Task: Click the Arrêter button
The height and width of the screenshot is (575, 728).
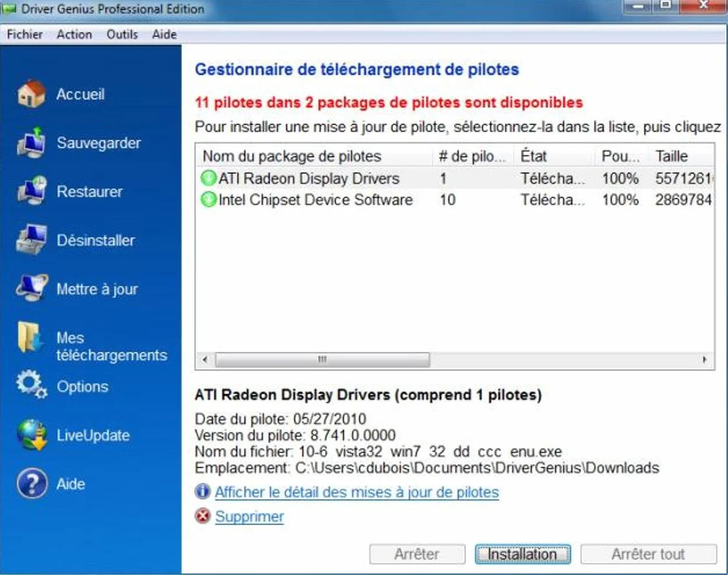Action: coord(417,554)
